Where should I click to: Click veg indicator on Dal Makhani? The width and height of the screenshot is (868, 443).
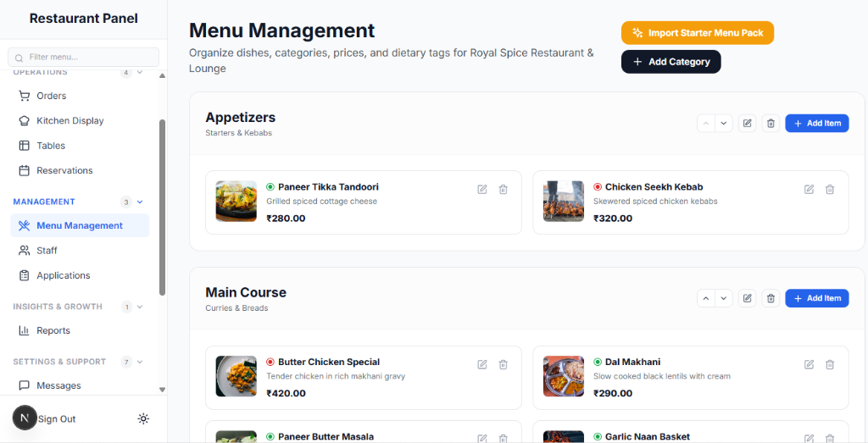click(x=598, y=362)
